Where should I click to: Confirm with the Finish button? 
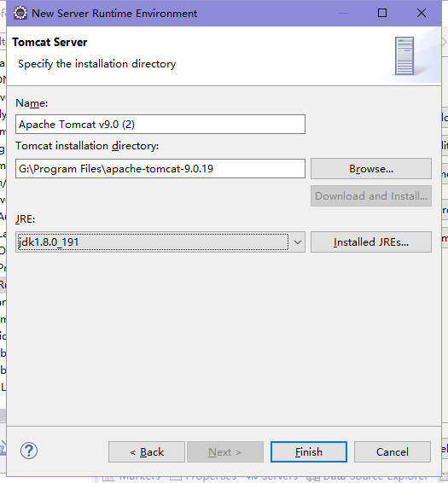[309, 452]
